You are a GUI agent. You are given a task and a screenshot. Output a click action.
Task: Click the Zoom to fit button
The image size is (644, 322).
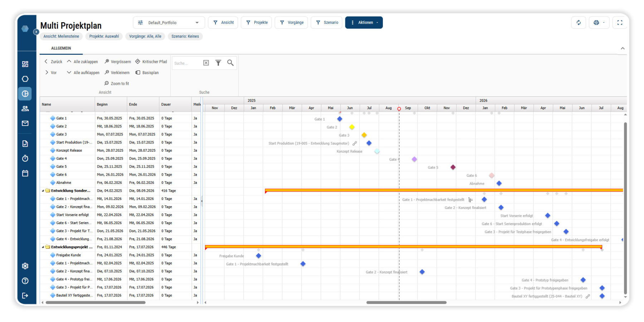coord(117,83)
